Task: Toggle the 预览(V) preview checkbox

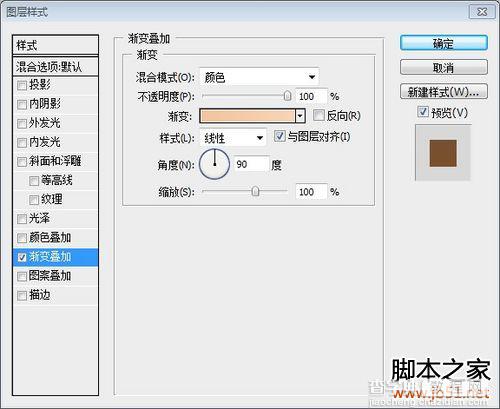Action: click(423, 112)
